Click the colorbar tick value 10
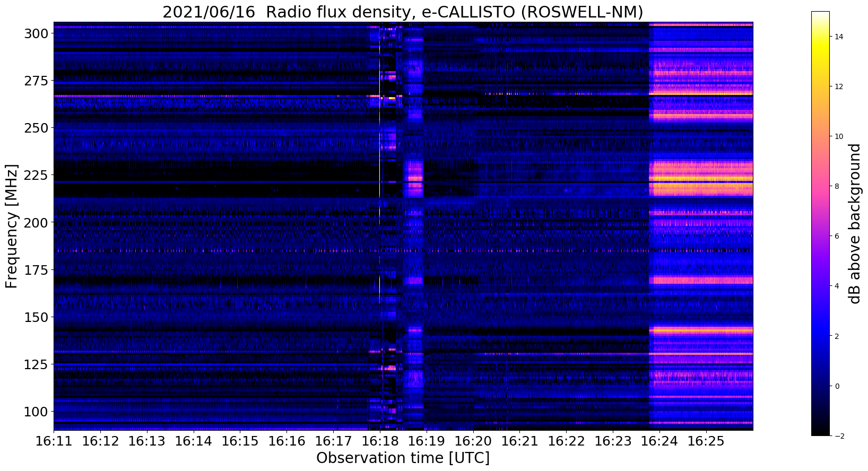Image resolution: width=868 pixels, height=471 pixels. click(839, 136)
